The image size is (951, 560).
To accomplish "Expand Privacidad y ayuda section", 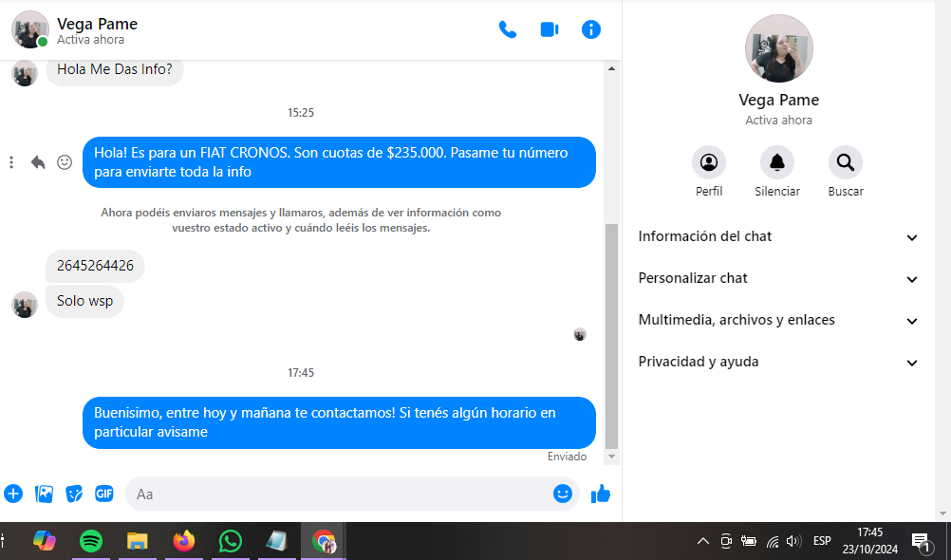I will [x=778, y=362].
